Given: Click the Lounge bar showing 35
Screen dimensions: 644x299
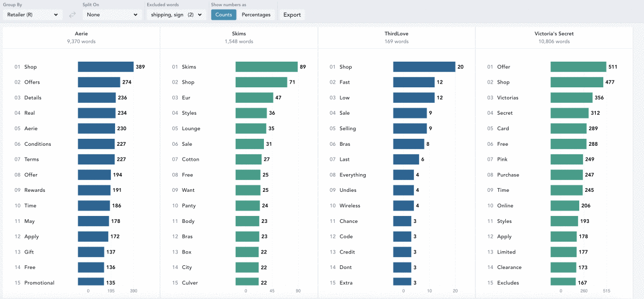Looking at the screenshot, I should (251, 129).
